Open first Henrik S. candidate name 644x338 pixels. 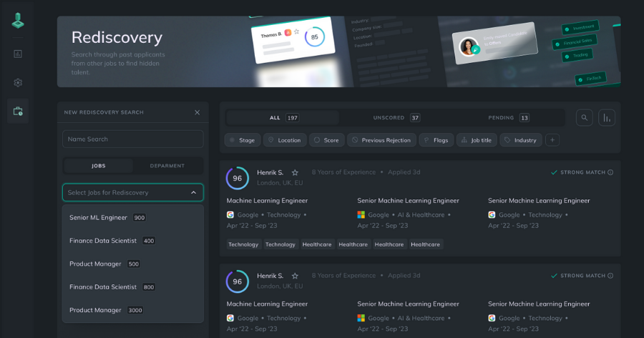(x=270, y=173)
